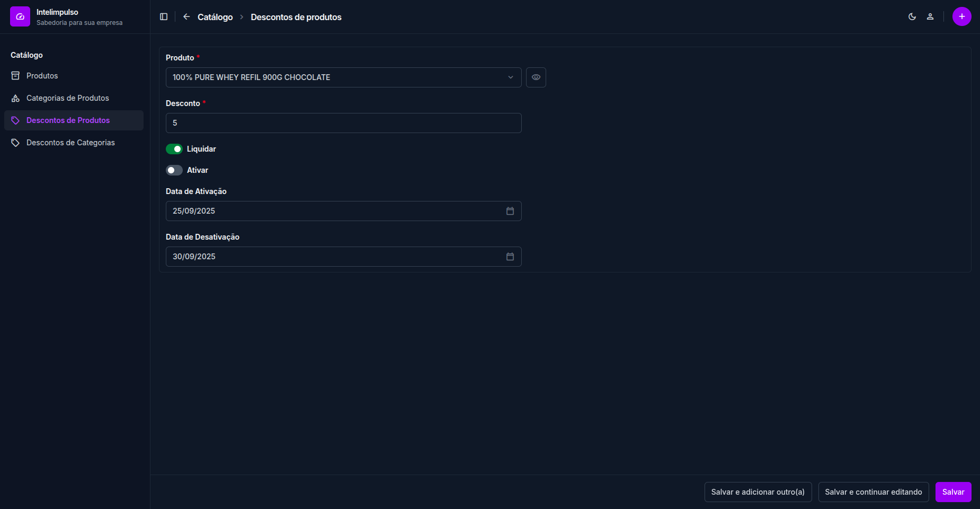Click the back arrow in header
The width and height of the screenshot is (980, 509).
click(186, 17)
